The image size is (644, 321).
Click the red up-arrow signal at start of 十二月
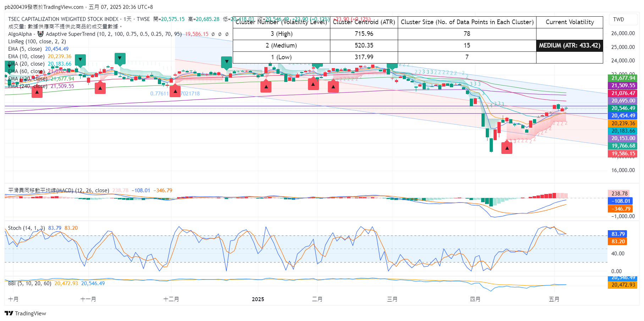175,91
